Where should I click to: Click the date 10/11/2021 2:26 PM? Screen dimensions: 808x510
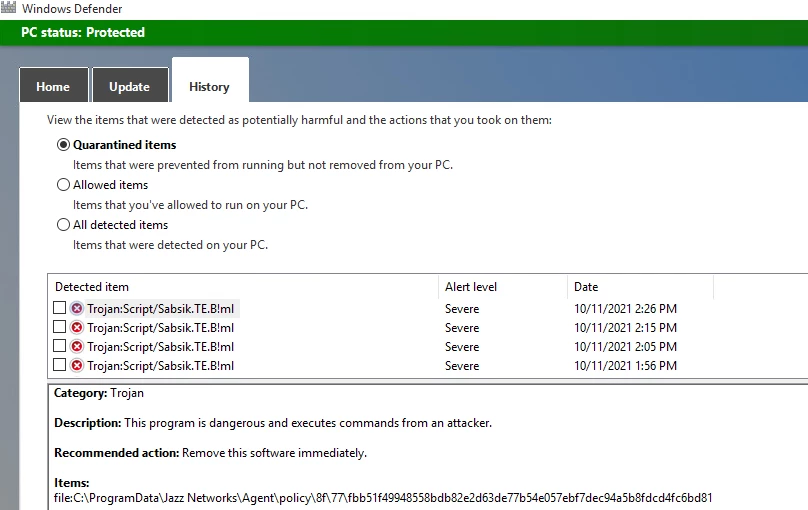(x=626, y=309)
